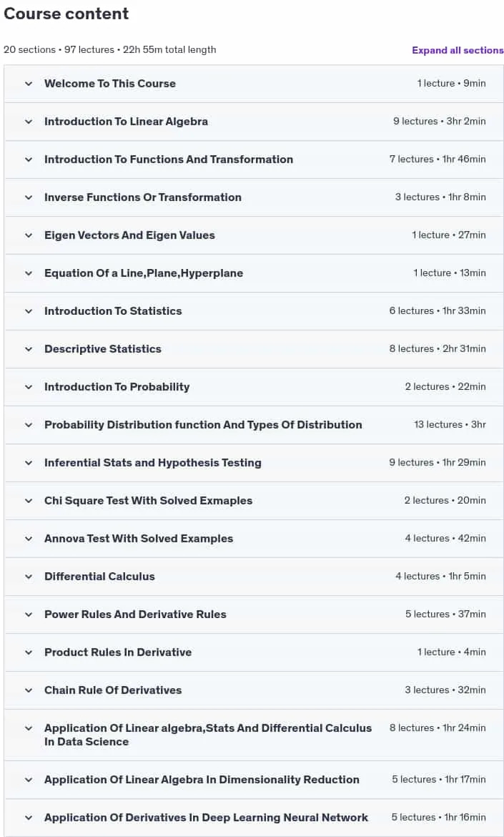Expand the Inverse Functions Or Transformation chevron
This screenshot has width=504, height=837.
(x=29, y=197)
